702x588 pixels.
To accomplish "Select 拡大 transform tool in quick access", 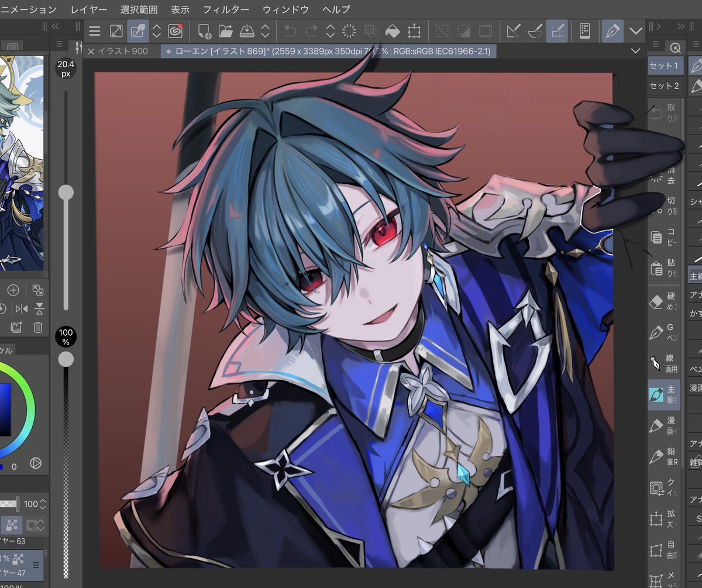I will click(x=664, y=518).
